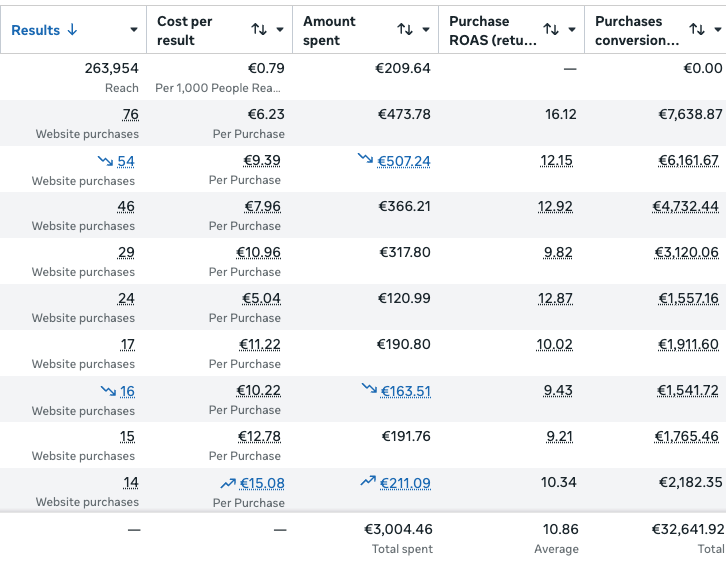Click the upward trend icon beside €15.08
The width and height of the screenshot is (726, 574).
(x=228, y=484)
